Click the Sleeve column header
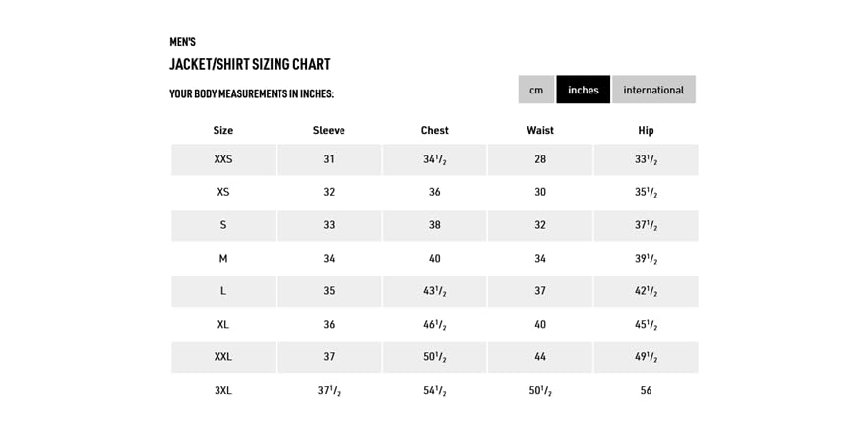Screen dimensions: 868x434 tap(329, 130)
